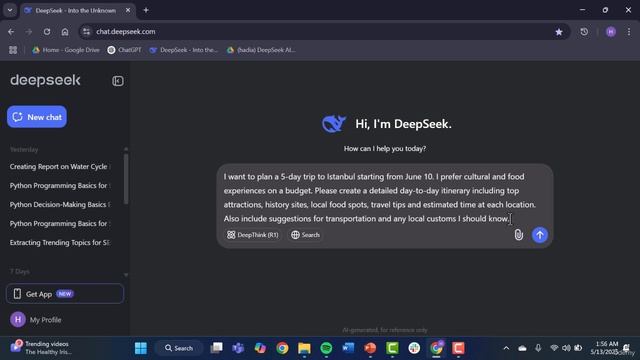Viewport: 640px width, 360px height.
Task: Click the sidebar chat history scrollbar
Action: [x=126, y=179]
